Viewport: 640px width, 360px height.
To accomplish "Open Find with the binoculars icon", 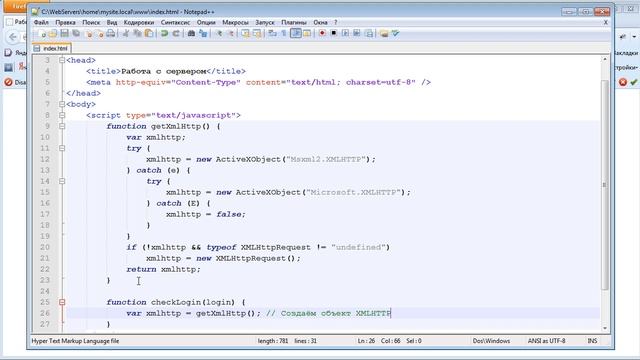I will pyautogui.click(x=191, y=33).
